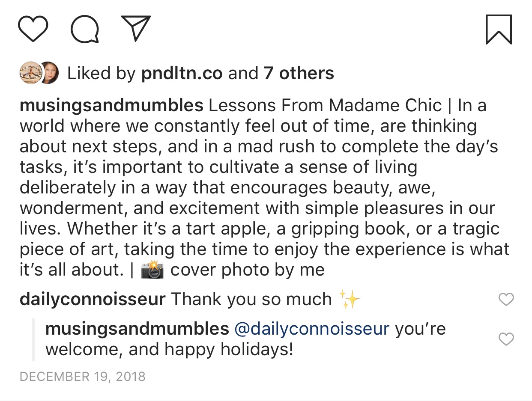Like the post with the heart icon
This screenshot has height=401, width=532.
click(33, 29)
